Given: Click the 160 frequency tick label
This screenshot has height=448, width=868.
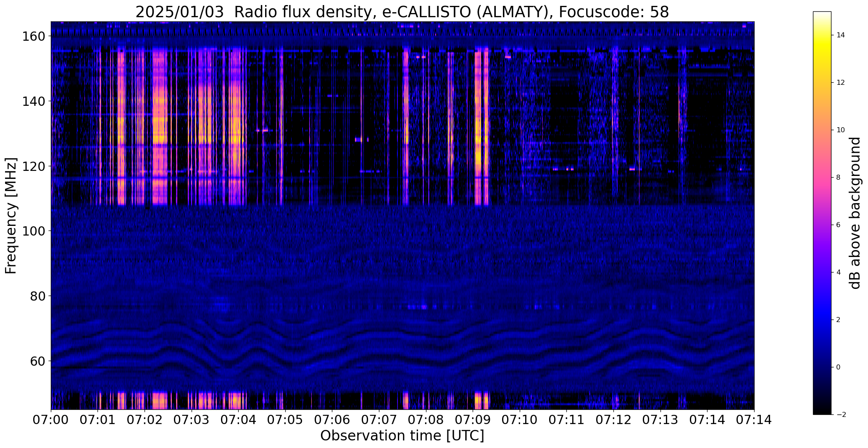Looking at the screenshot, I should coord(33,37).
